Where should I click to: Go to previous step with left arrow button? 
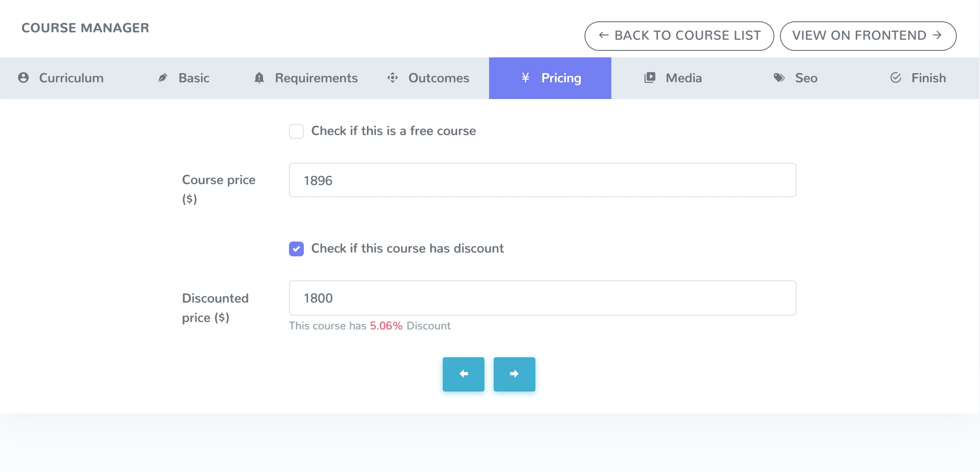pyautogui.click(x=463, y=374)
